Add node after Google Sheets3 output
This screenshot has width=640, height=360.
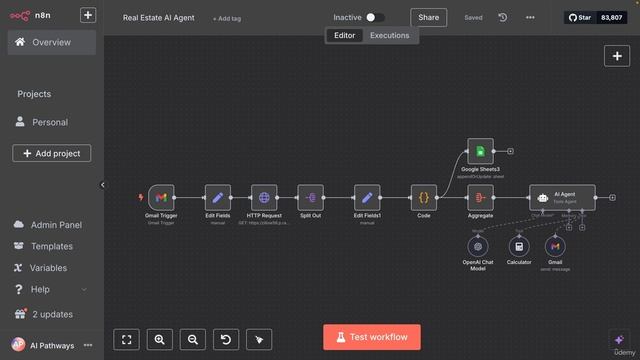510,151
